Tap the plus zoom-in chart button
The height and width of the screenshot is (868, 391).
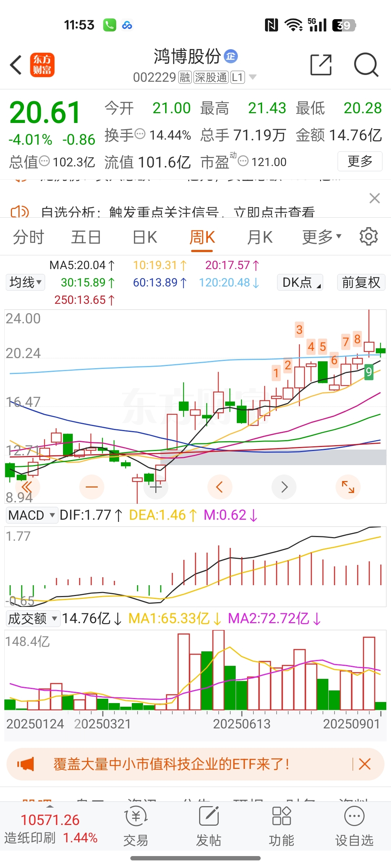click(x=156, y=487)
